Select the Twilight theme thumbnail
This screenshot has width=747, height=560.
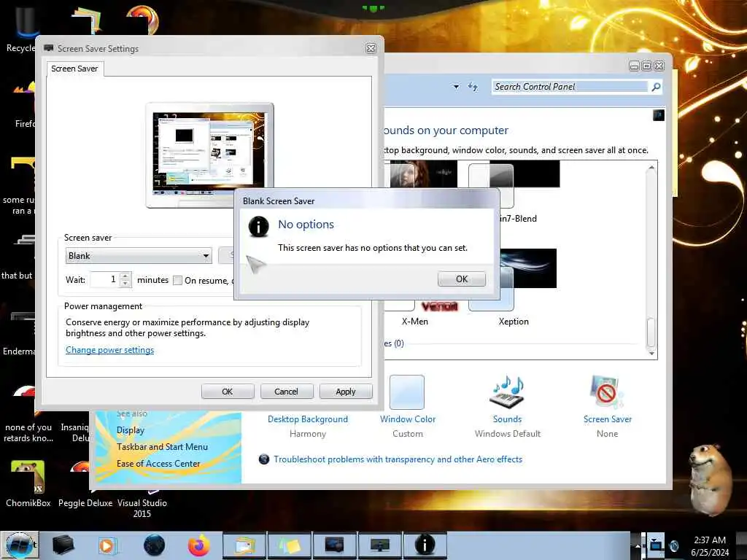click(x=423, y=174)
